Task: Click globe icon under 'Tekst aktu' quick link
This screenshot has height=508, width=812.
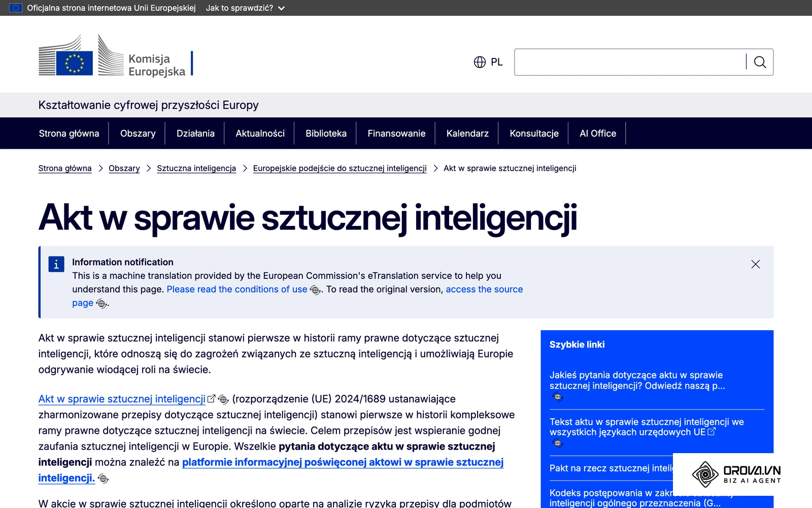Action: 558,443
